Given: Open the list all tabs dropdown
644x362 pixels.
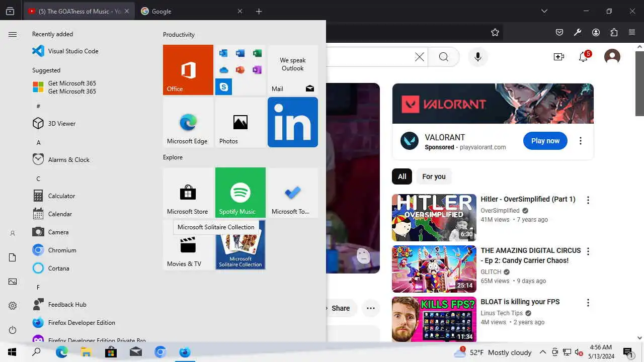Looking at the screenshot, I should 544,11.
